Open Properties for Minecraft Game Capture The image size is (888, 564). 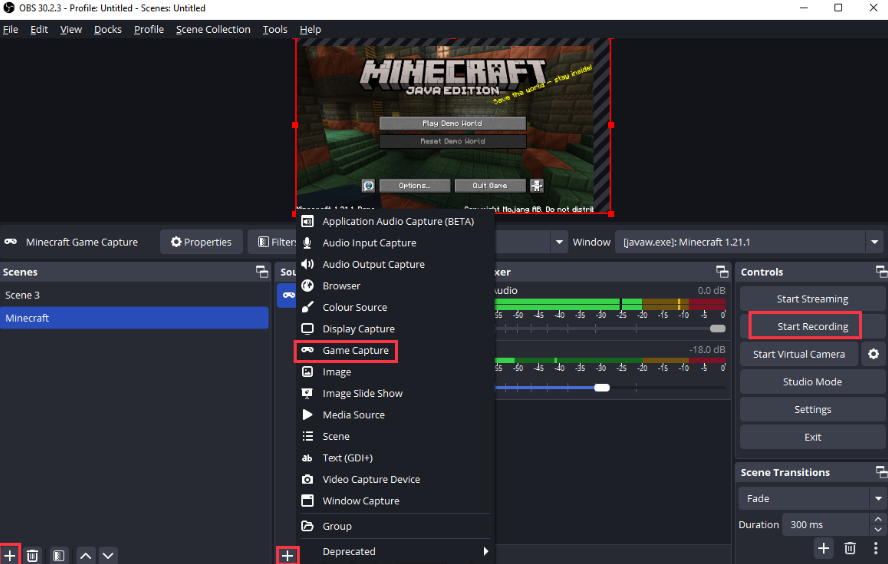click(201, 242)
